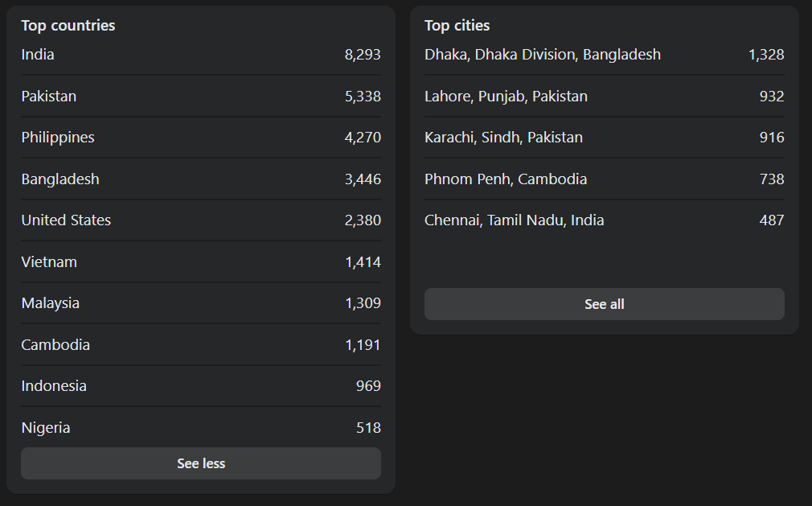The image size is (812, 506).
Task: Click India's 8,293 count value
Action: click(363, 55)
